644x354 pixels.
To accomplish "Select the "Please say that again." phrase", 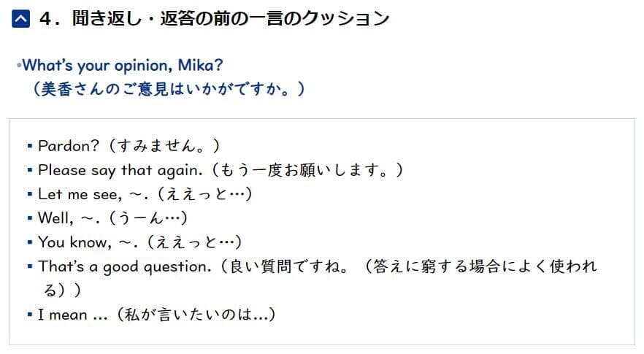I will [x=120, y=170].
